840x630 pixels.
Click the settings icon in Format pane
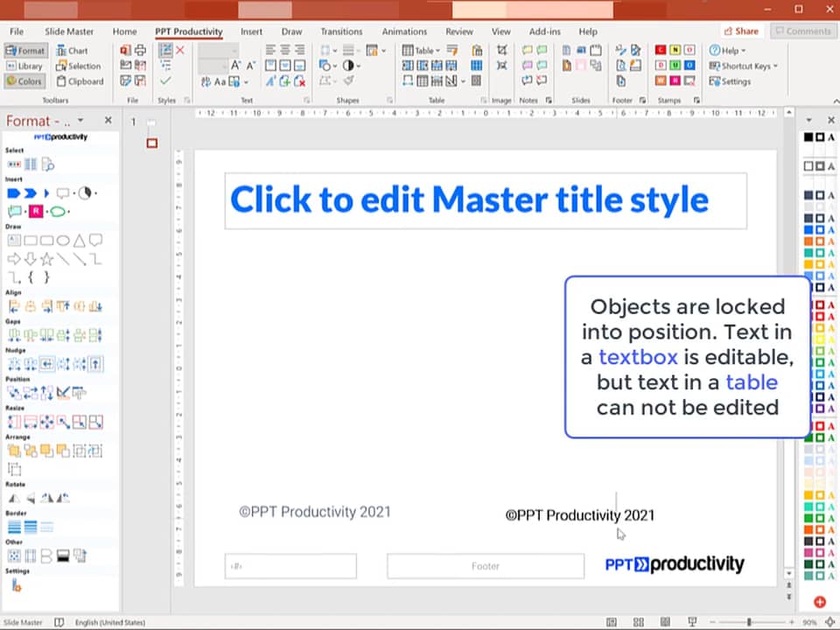pos(15,585)
